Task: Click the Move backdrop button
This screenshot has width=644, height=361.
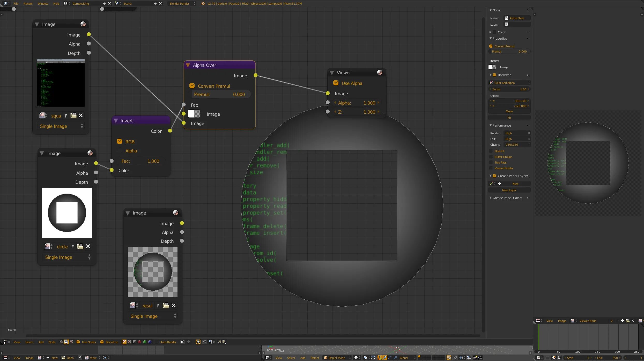Action: click(509, 111)
